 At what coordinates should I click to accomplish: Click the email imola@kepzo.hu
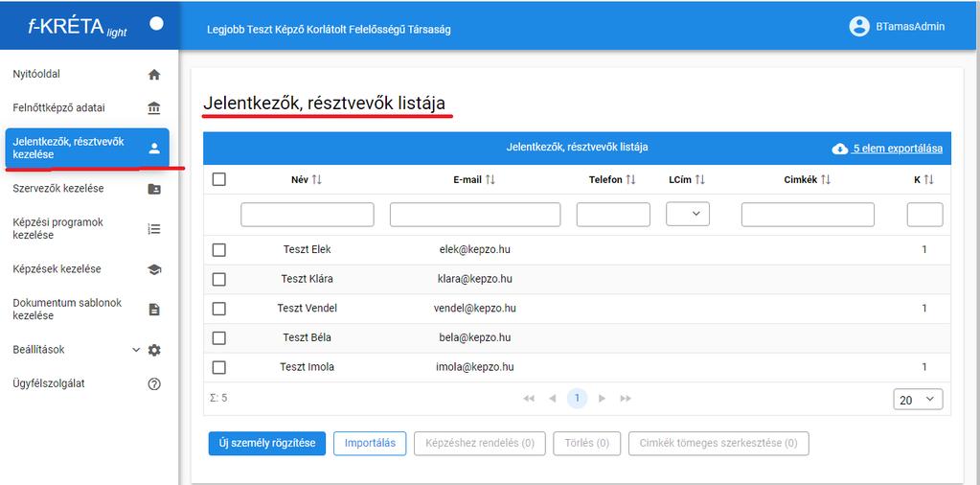pyautogui.click(x=475, y=367)
